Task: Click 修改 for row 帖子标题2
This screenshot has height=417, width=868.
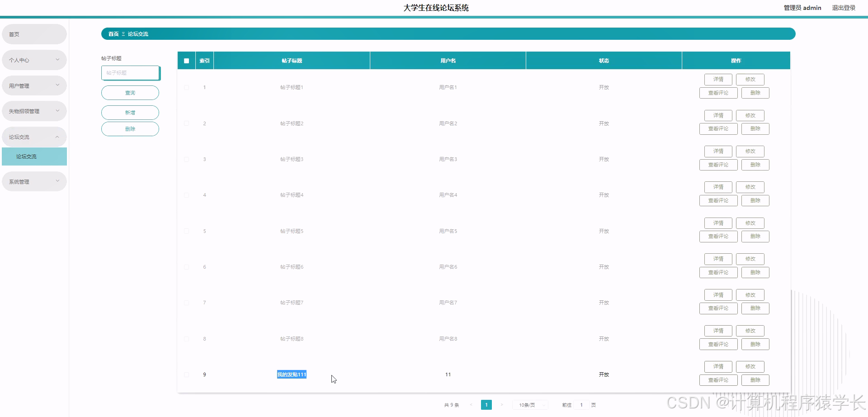Action: tap(750, 115)
